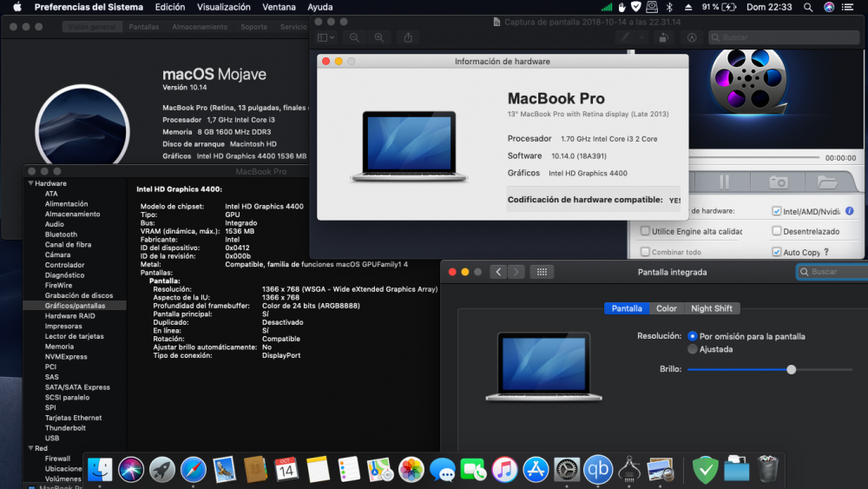Open the Visualización menu
Screen dimensions: 868x489
click(224, 7)
